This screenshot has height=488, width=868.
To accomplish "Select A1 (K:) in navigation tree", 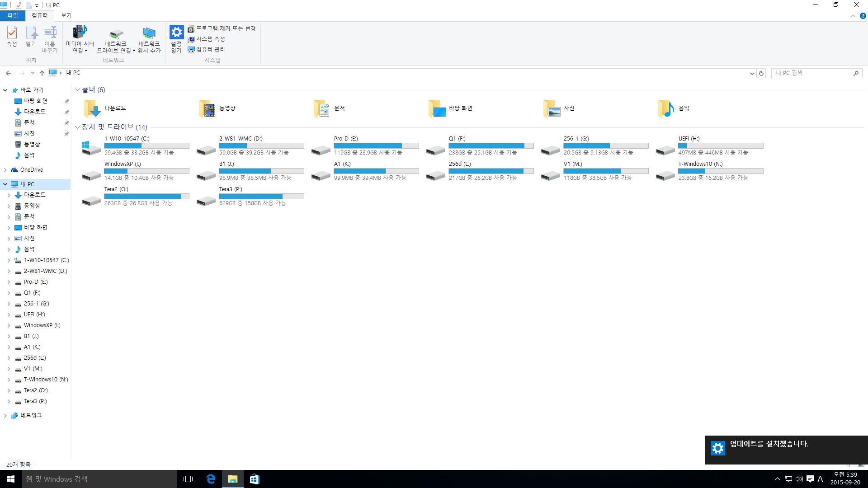I will click(32, 347).
